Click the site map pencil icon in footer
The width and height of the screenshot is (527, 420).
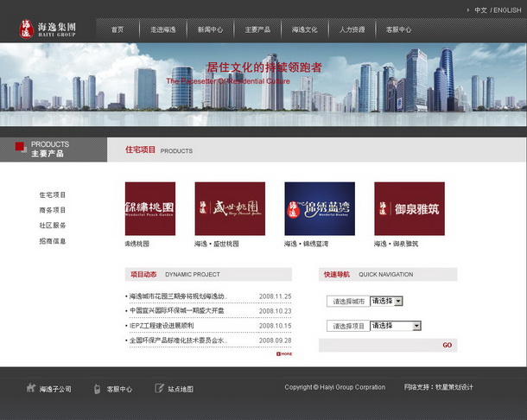point(159,388)
